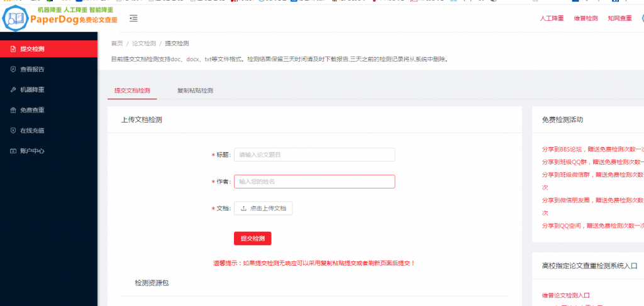Click the supported file formats notice text
The image size is (644, 306).
(279, 60)
